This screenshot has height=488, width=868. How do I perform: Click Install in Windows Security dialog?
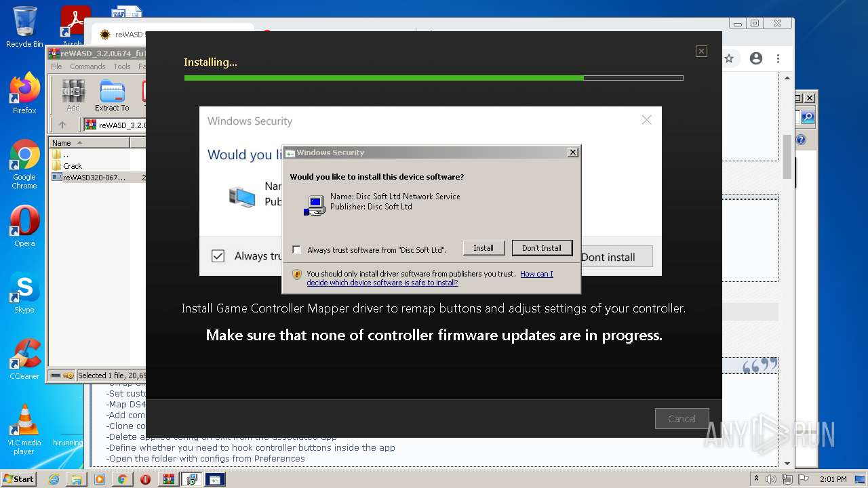tap(483, 248)
